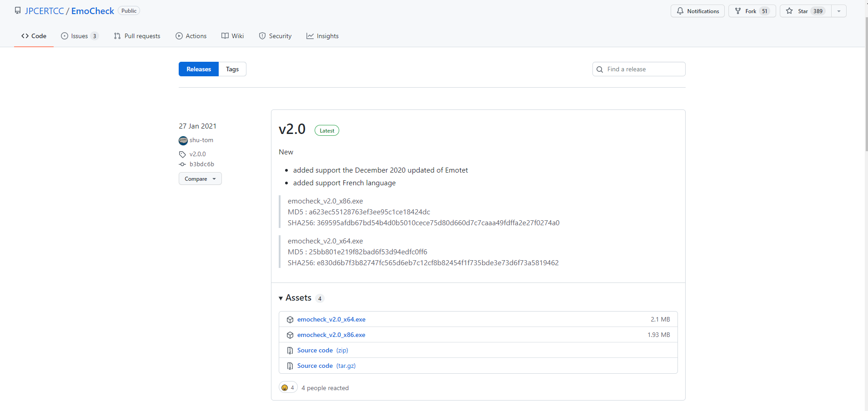Click the x64 SHA256 hash line
This screenshot has width=868, height=411.
(x=423, y=262)
